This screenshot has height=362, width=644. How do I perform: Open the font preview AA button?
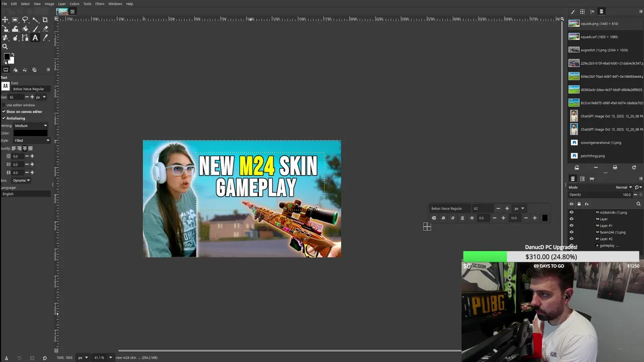click(x=6, y=86)
